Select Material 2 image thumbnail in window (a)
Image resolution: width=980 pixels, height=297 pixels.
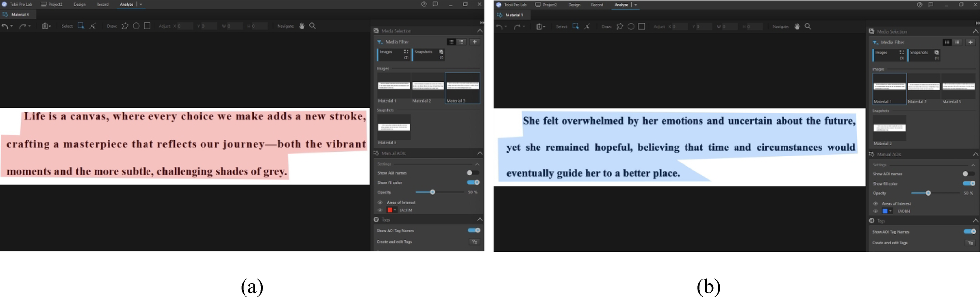(428, 86)
